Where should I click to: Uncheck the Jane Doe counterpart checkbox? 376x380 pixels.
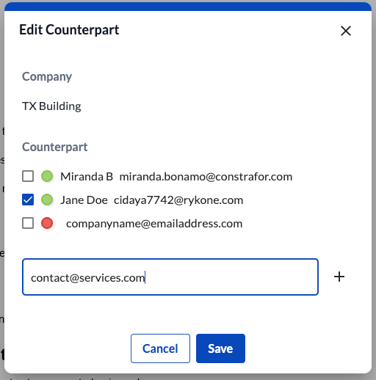(28, 200)
